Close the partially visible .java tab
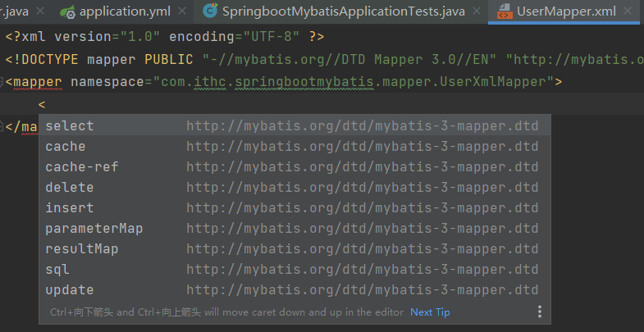644x332 pixels. pos(40,11)
